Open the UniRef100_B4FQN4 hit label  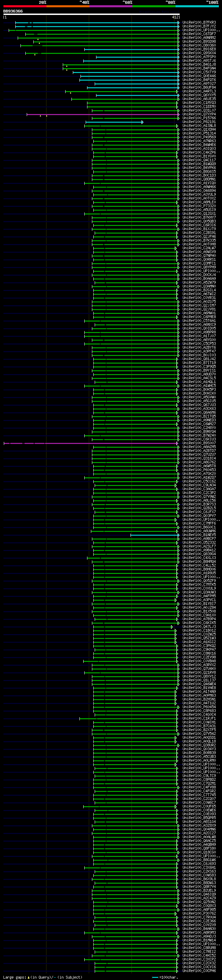pyautogui.click(x=199, y=68)
